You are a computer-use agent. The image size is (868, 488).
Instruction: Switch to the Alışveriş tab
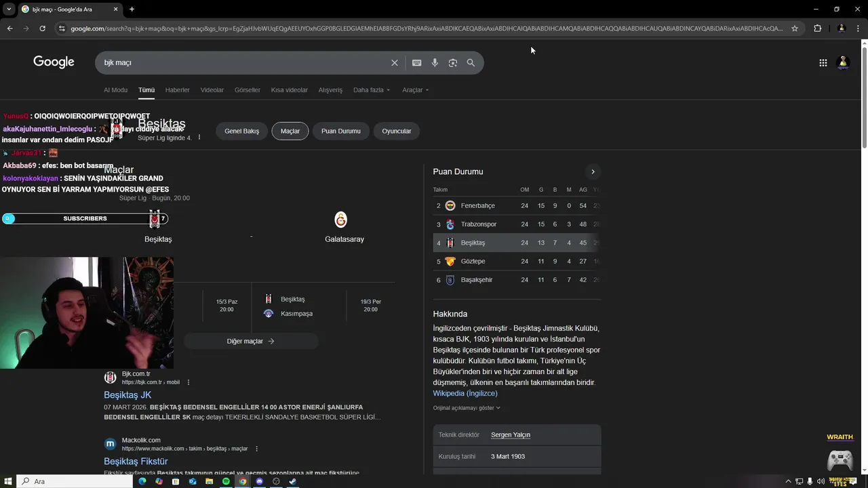tap(331, 89)
